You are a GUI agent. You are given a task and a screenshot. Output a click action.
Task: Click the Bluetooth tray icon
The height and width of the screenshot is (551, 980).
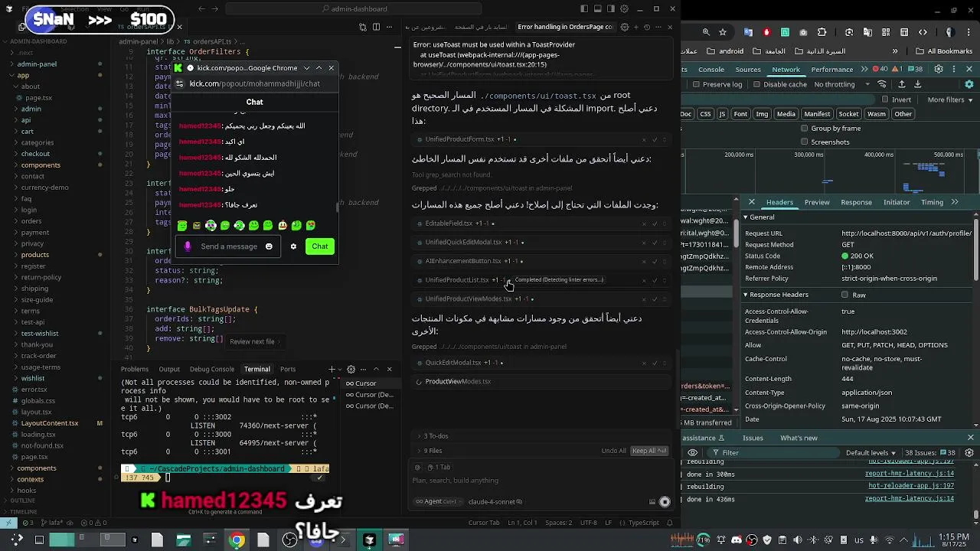pyautogui.click(x=813, y=540)
